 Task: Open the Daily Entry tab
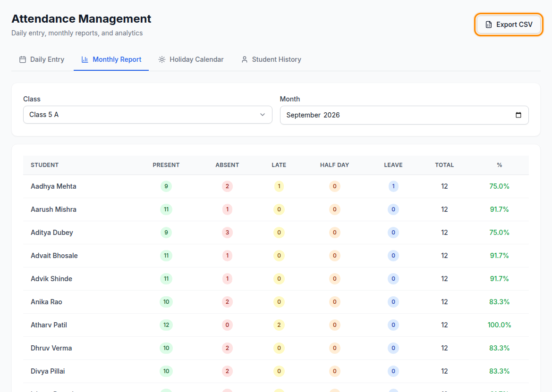point(42,59)
